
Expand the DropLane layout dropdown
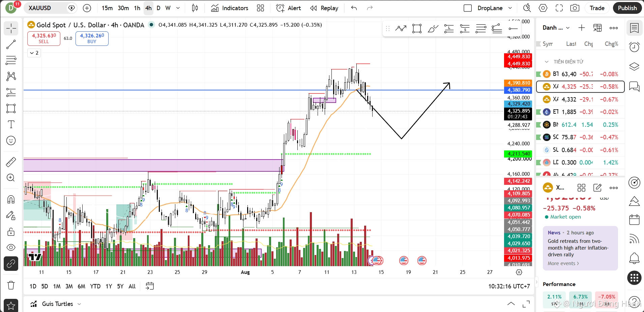coord(510,8)
